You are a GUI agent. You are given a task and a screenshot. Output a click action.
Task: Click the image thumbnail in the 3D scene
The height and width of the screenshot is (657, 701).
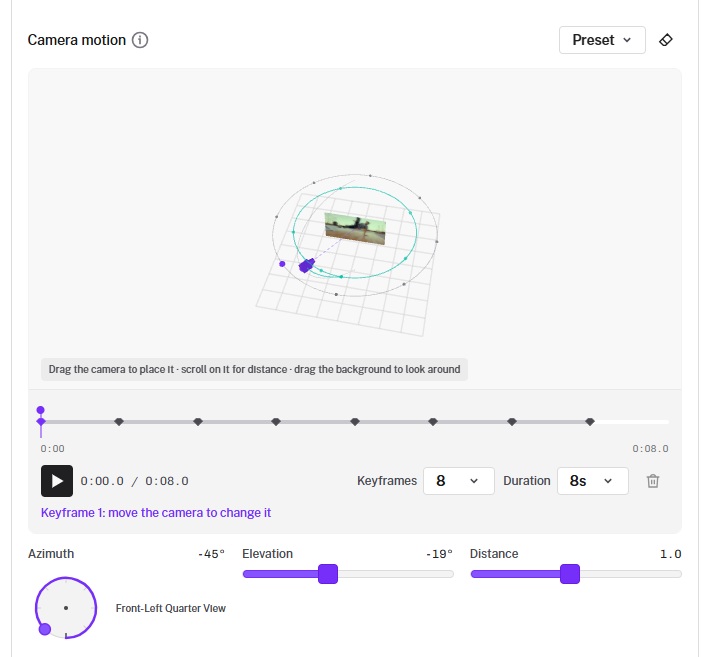(355, 228)
